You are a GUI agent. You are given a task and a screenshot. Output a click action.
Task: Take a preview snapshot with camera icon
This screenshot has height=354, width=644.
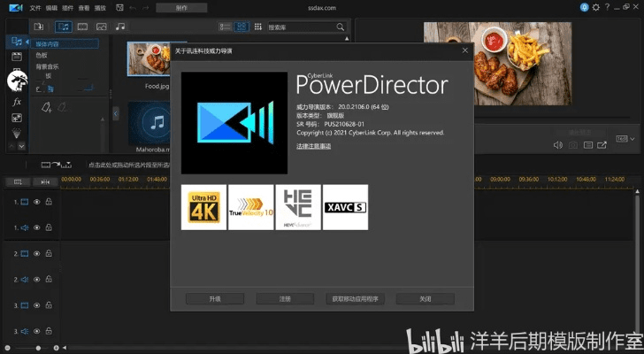coord(573,145)
